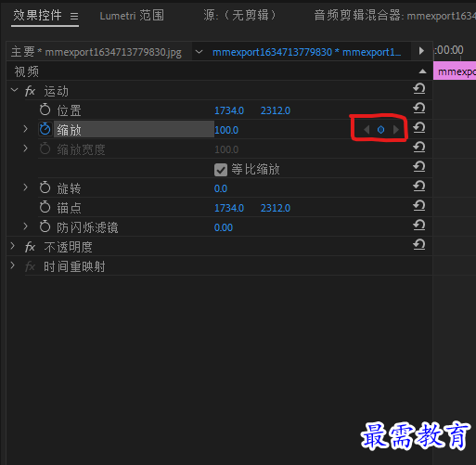The width and height of the screenshot is (476, 465).
Task: Go to previous 缩放 keyframe
Action: click(x=367, y=129)
